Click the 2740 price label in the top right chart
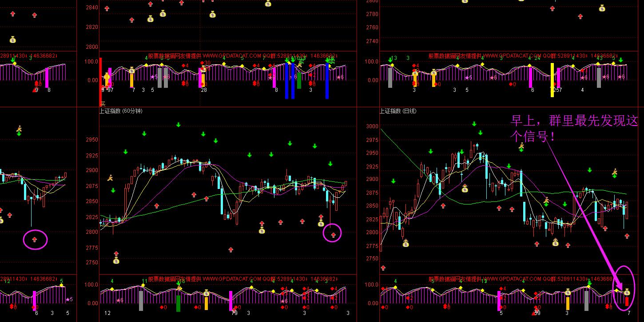 click(x=372, y=41)
